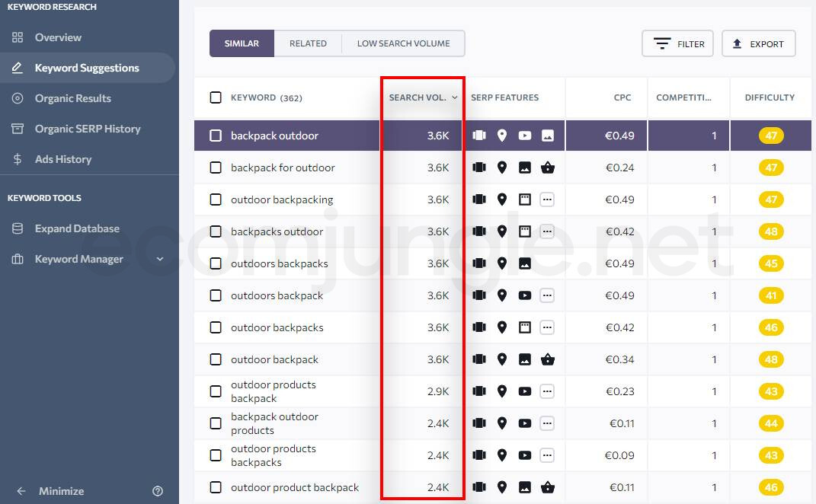Open the Low Search Volume tab

(403, 43)
